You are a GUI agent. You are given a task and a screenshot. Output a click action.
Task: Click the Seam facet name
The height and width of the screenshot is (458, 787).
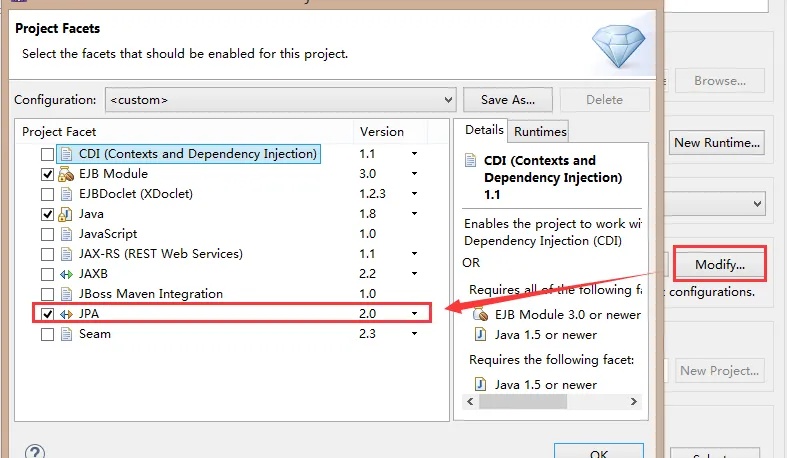[x=95, y=334]
